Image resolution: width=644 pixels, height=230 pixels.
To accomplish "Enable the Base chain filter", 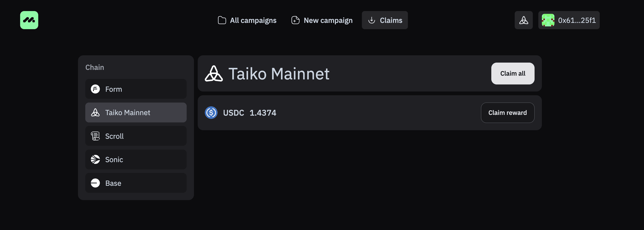I will pyautogui.click(x=136, y=183).
